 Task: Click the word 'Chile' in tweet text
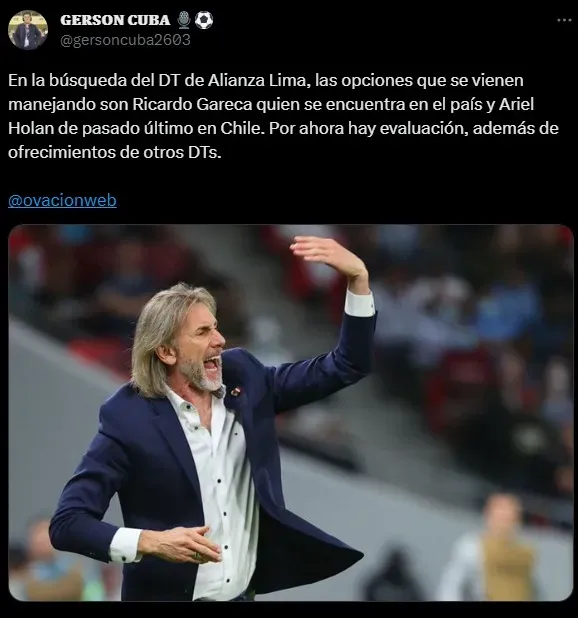pos(241,128)
